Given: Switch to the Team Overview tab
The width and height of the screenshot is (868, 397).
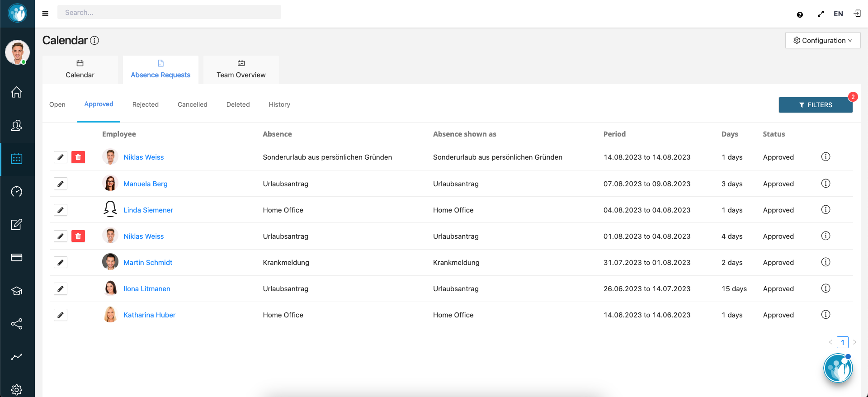Looking at the screenshot, I should pyautogui.click(x=241, y=70).
